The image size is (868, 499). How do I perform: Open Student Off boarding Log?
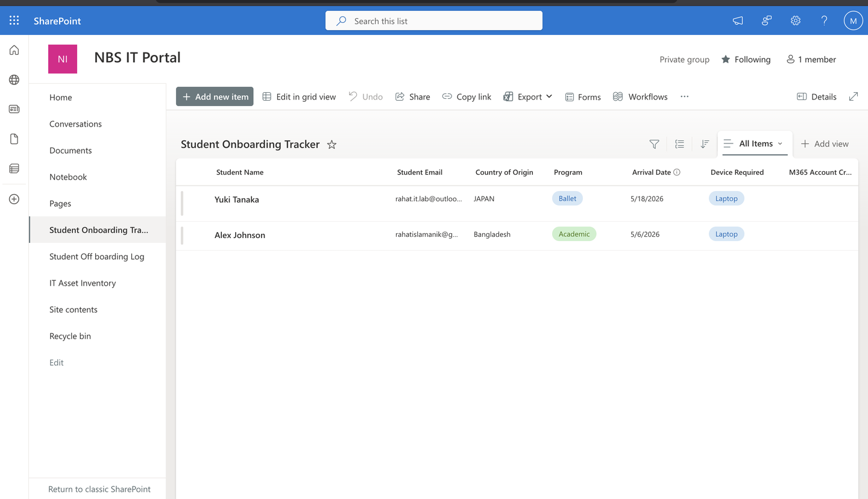[x=98, y=256]
